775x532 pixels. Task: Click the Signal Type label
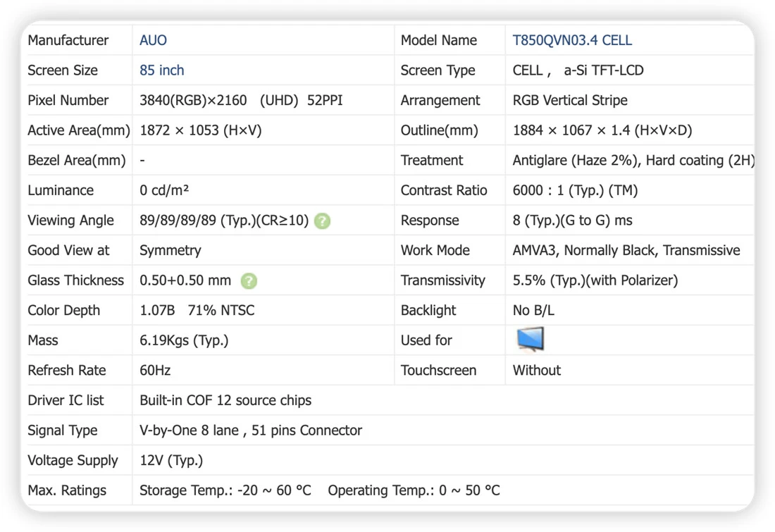(x=63, y=431)
